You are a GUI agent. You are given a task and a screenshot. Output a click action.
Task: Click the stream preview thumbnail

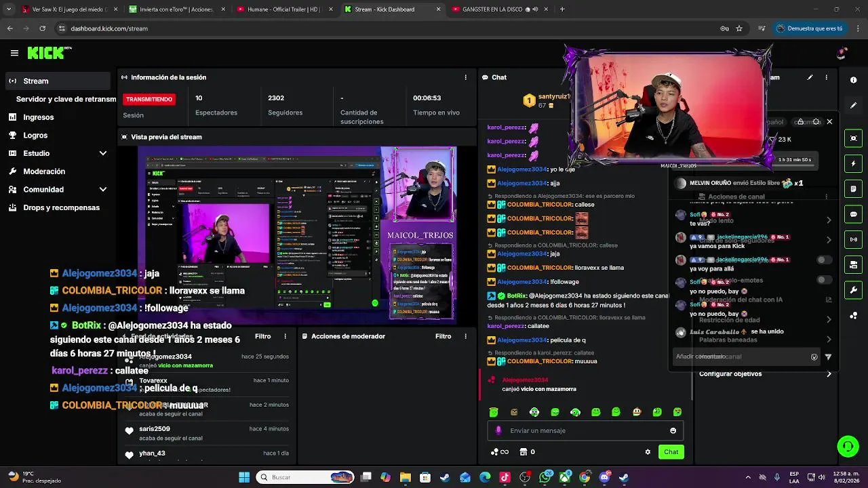[297, 234]
